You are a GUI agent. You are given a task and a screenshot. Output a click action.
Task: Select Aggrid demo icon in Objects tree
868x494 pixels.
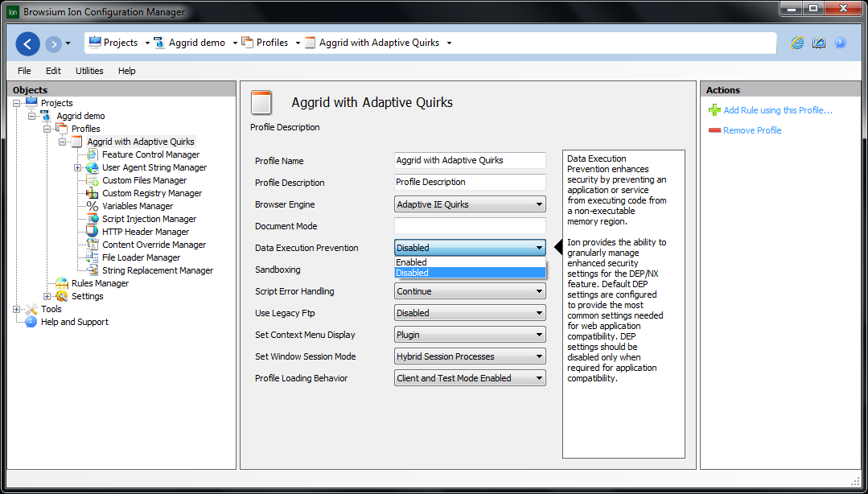pos(46,115)
